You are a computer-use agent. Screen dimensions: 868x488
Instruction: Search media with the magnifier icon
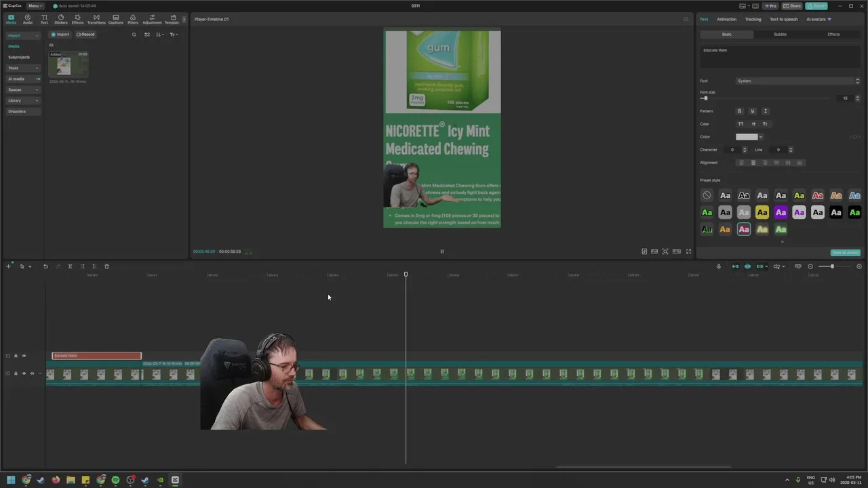[134, 35]
